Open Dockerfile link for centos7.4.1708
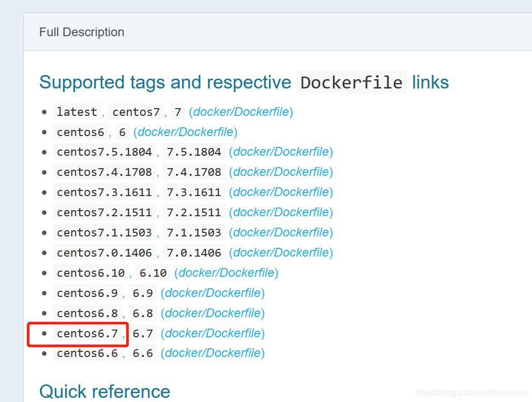 tap(281, 172)
